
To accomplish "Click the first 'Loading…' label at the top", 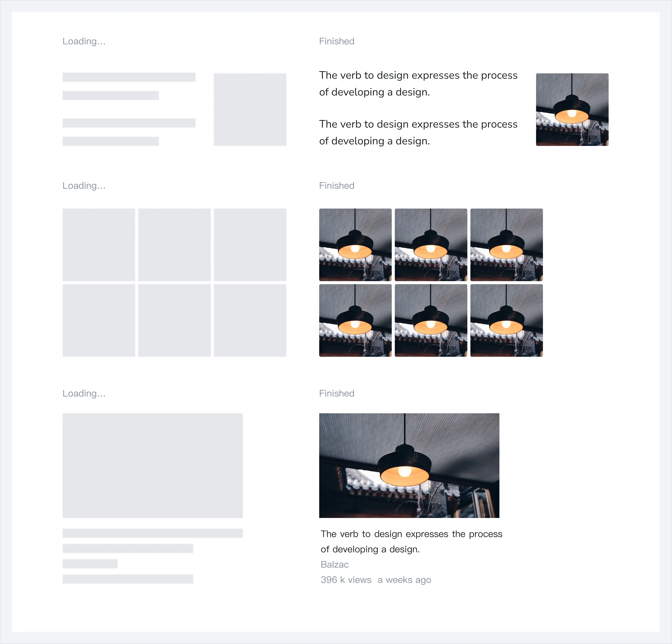I will pos(84,41).
